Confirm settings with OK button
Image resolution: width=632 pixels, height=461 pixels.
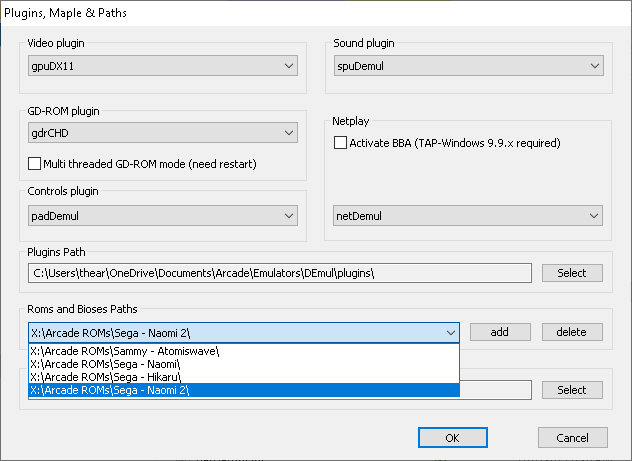453,438
